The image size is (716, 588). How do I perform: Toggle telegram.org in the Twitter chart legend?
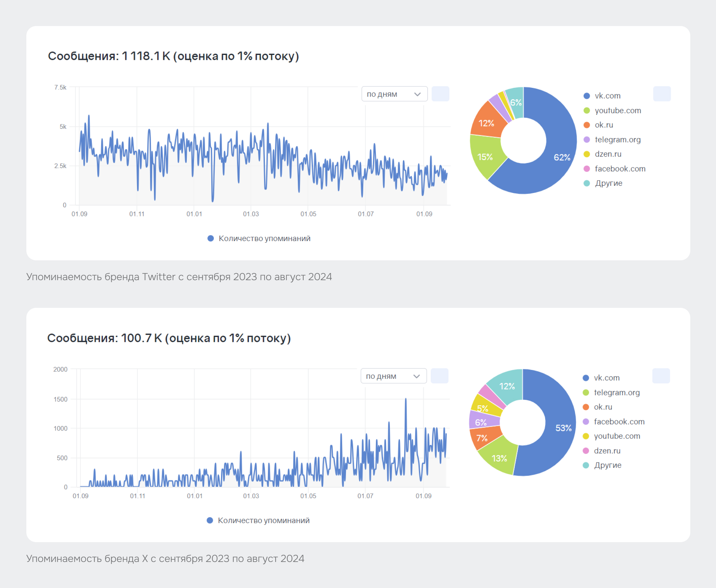tap(613, 140)
